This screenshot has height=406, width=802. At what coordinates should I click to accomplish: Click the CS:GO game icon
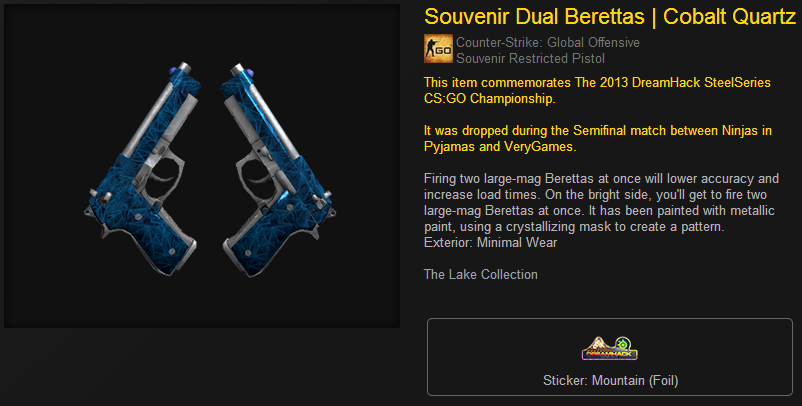click(438, 49)
